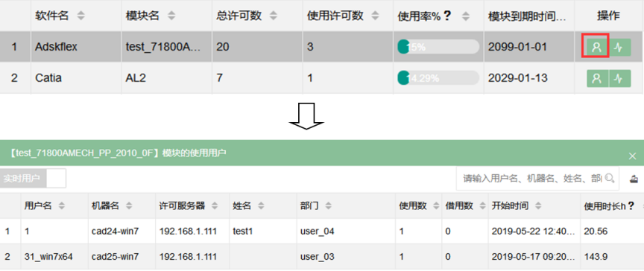Close the 模块的使用用户 panel

tap(633, 156)
